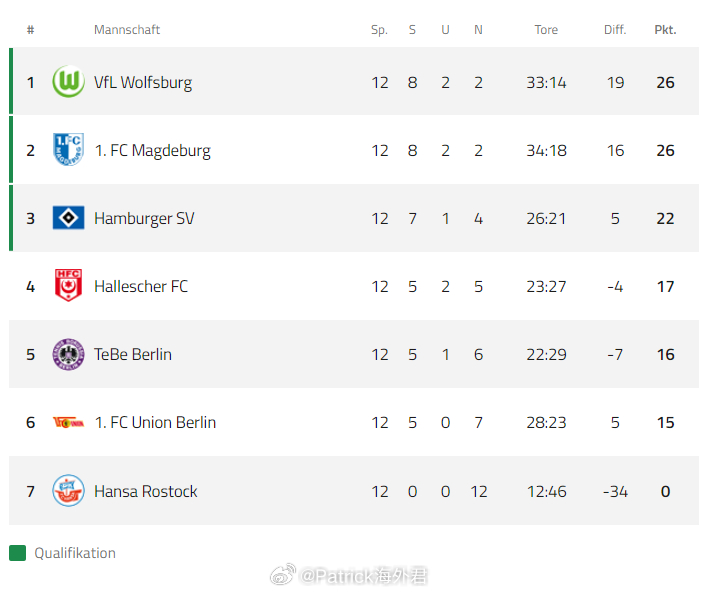
Task: Click the Qualifikation legend label
Action: coord(75,553)
